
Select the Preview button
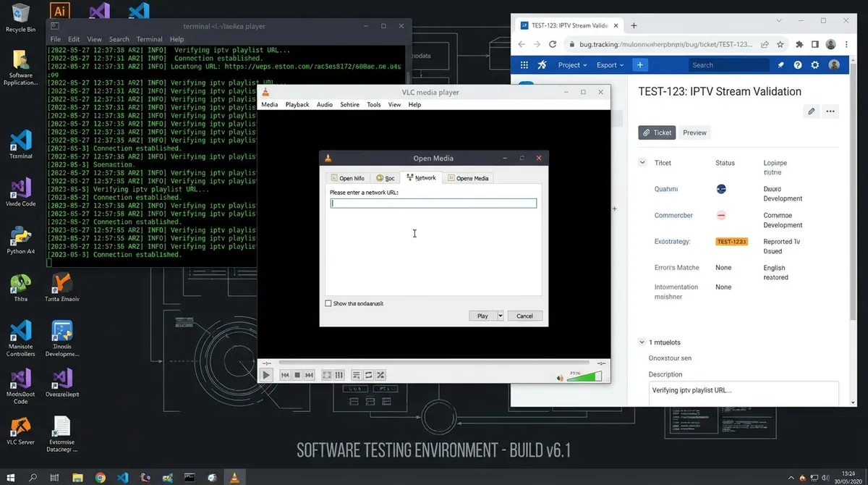(x=694, y=132)
